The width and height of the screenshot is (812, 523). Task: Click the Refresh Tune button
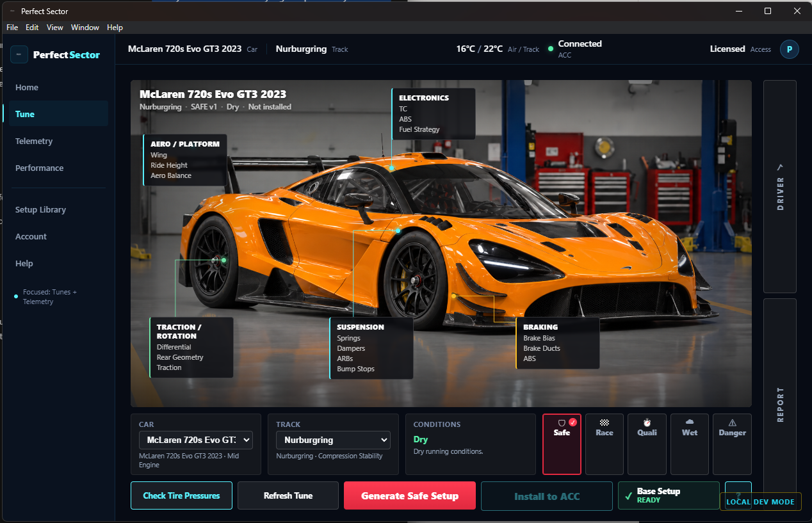[288, 495]
